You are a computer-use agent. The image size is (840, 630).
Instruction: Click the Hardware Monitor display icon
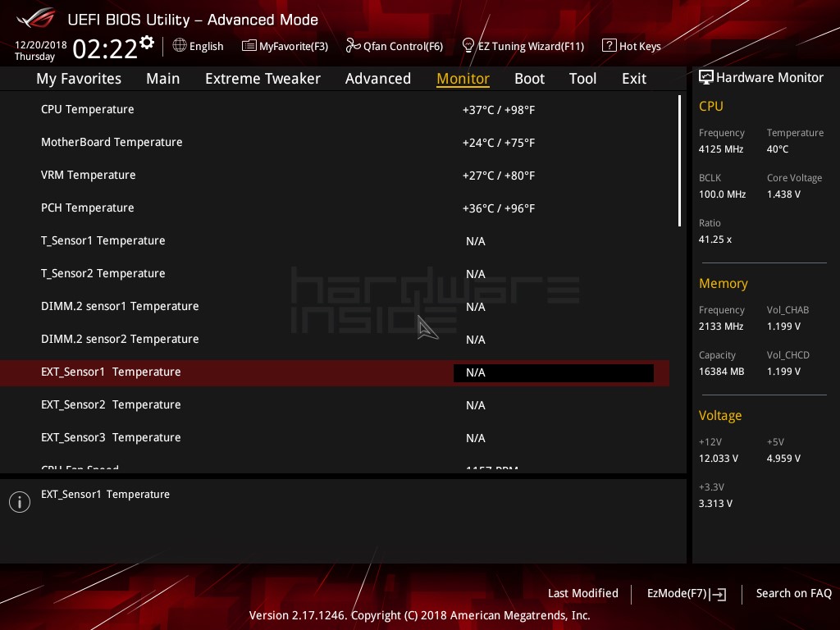click(706, 77)
